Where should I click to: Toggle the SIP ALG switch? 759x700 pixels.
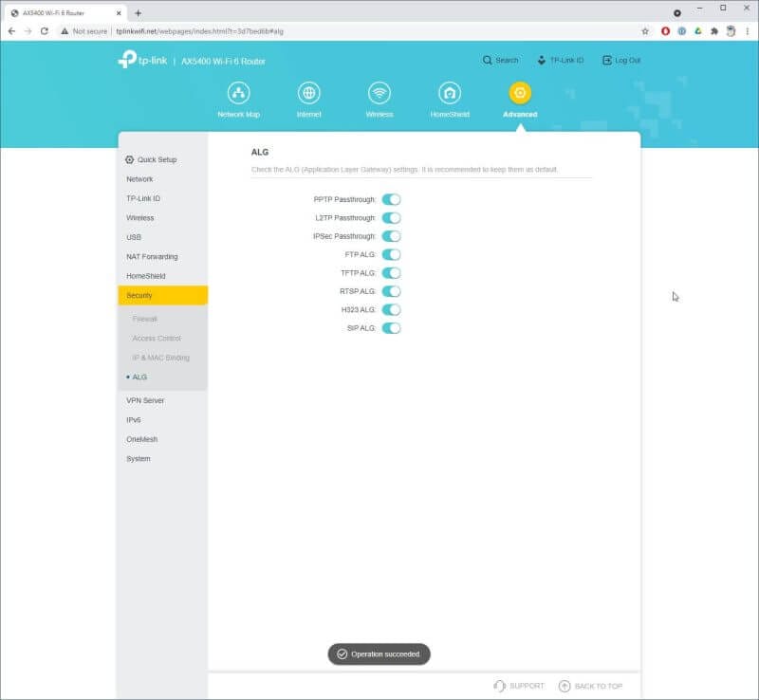[391, 328]
